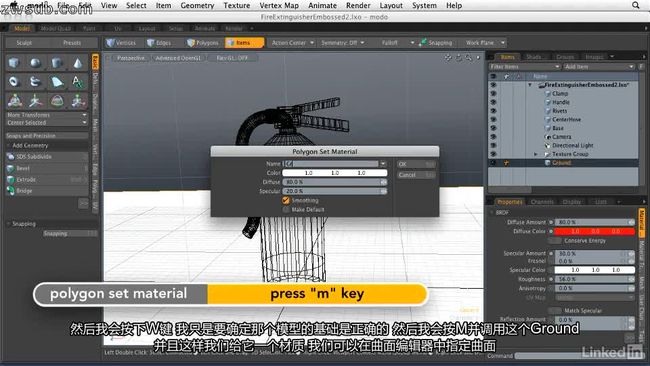Open the Action Center dropdown
This screenshot has width=650, height=366.
292,43
